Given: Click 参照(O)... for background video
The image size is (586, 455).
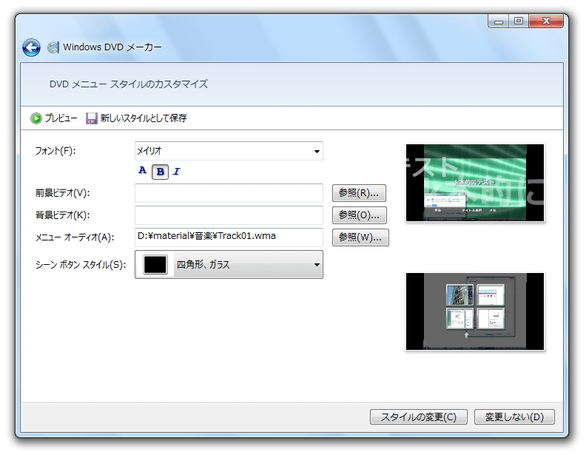Looking at the screenshot, I should [x=359, y=215].
